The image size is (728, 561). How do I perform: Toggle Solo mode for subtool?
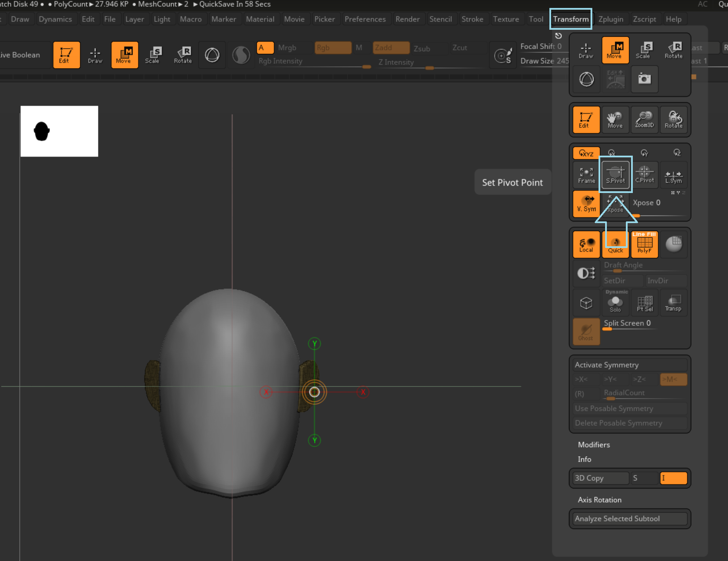[615, 303]
